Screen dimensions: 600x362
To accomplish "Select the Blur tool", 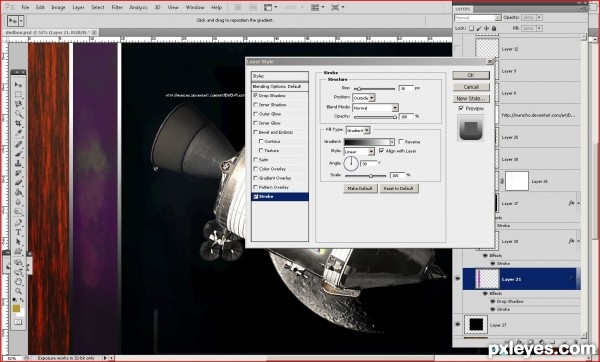I will (18, 202).
